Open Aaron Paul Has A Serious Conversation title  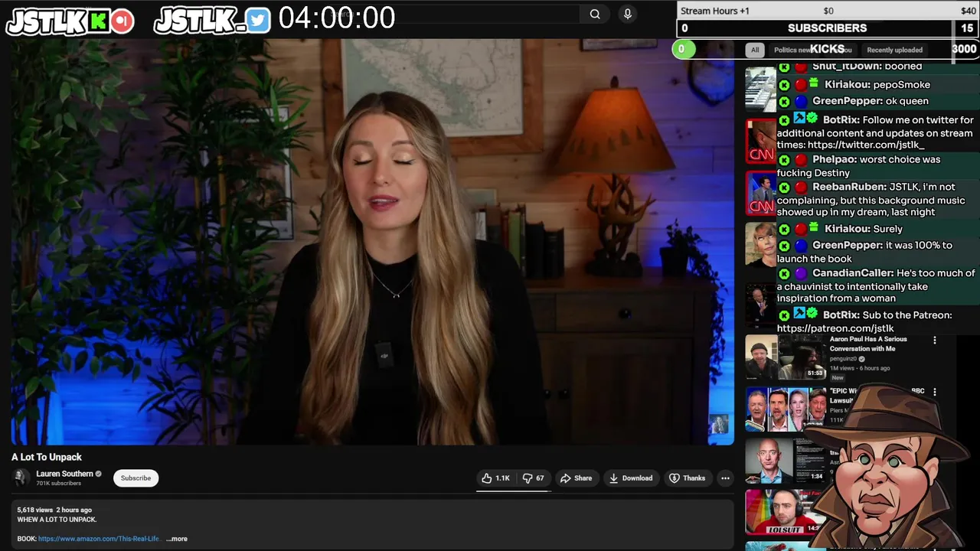(x=868, y=344)
